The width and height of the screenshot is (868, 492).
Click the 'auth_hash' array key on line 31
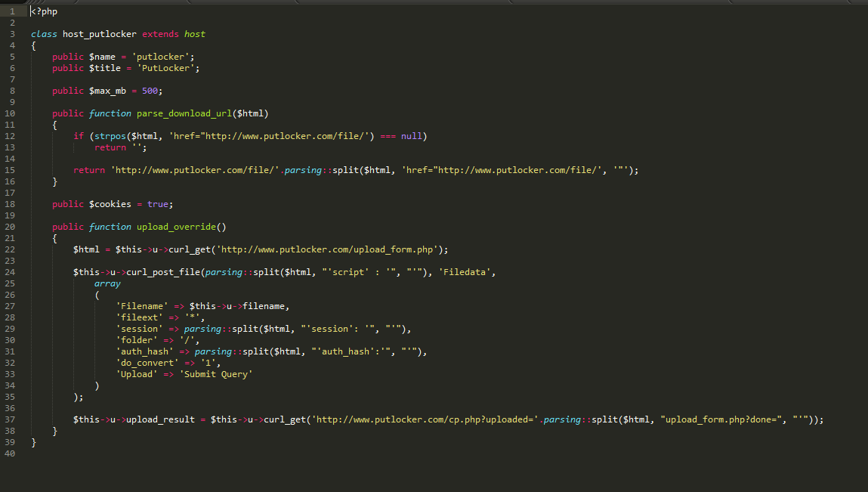click(x=144, y=352)
